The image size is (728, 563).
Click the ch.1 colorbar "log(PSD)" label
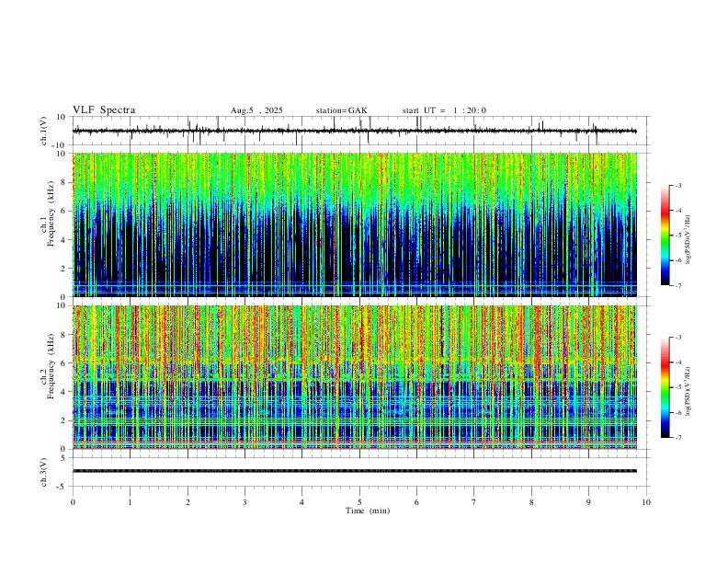click(x=688, y=240)
